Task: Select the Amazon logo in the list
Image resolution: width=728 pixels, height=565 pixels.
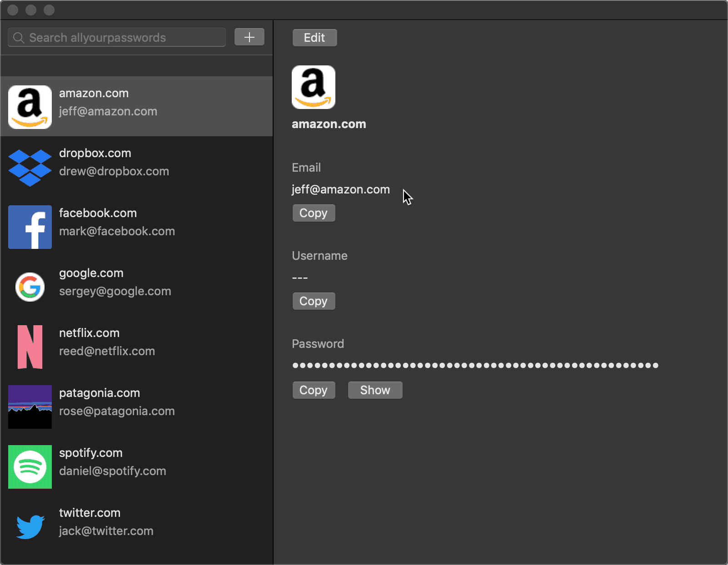Action: tap(30, 107)
